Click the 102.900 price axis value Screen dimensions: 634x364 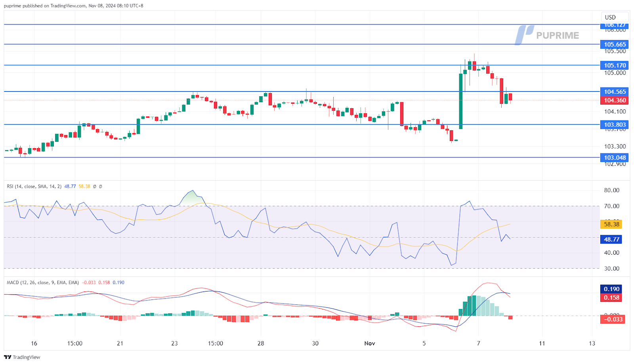[x=615, y=164]
